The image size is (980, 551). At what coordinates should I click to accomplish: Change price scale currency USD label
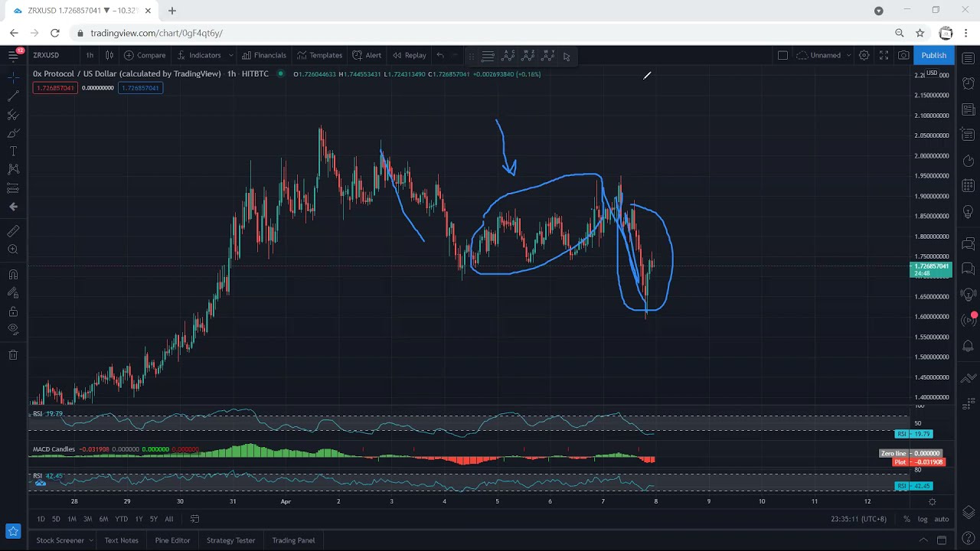click(932, 73)
